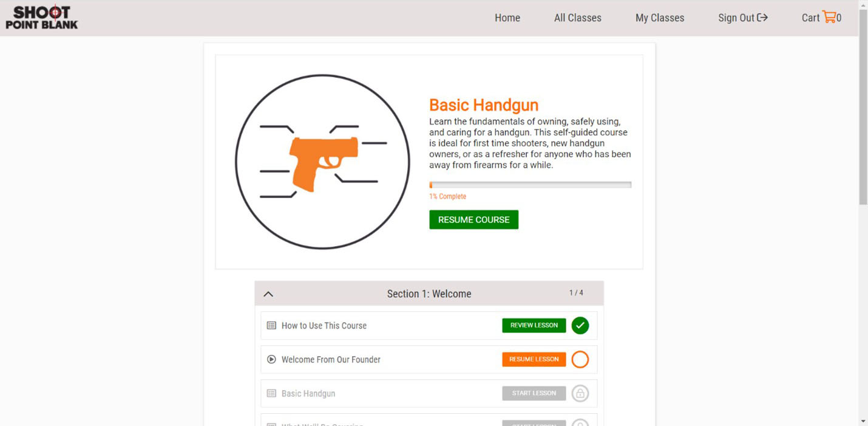Click the orange handgun course illustration

click(322, 162)
